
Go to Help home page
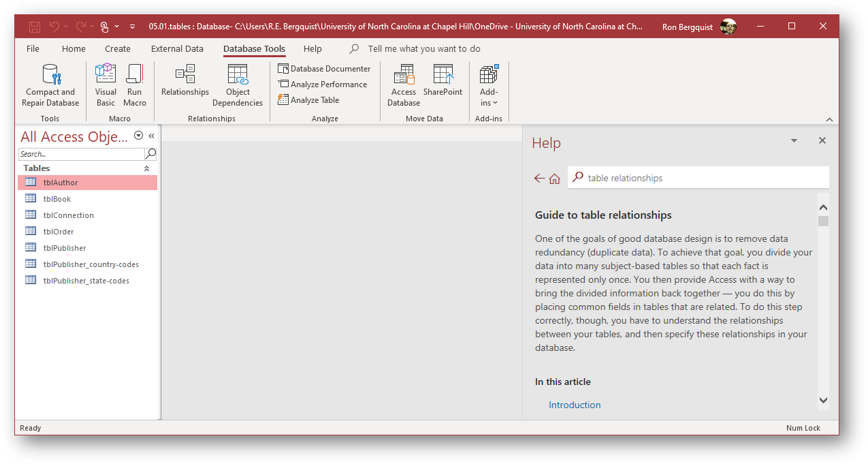555,179
